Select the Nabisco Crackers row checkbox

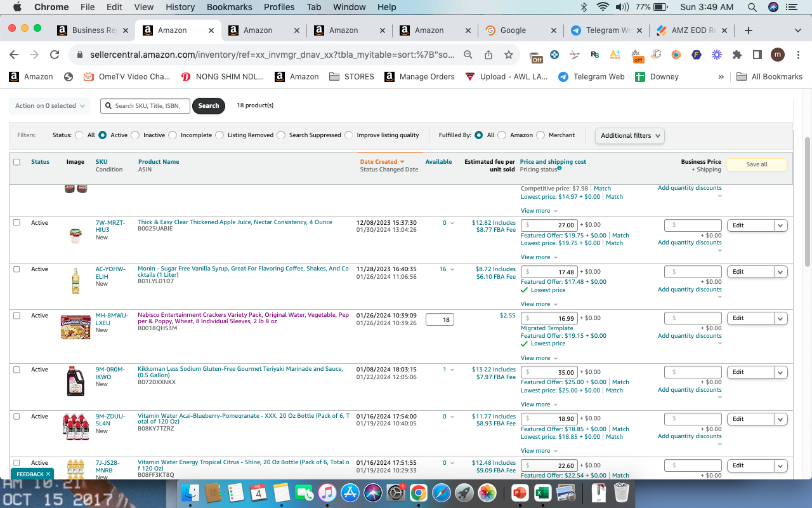pyautogui.click(x=16, y=316)
